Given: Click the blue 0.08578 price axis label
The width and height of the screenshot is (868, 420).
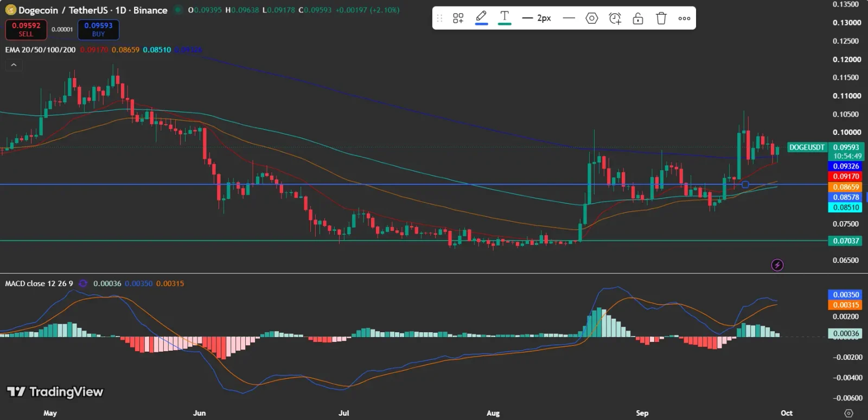Looking at the screenshot, I should click(846, 197).
